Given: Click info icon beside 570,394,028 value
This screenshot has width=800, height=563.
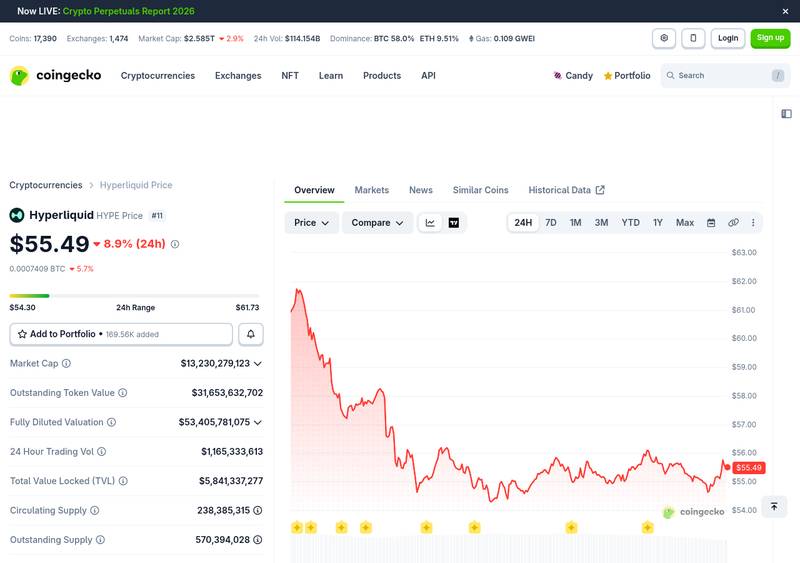Looking at the screenshot, I should [x=258, y=540].
